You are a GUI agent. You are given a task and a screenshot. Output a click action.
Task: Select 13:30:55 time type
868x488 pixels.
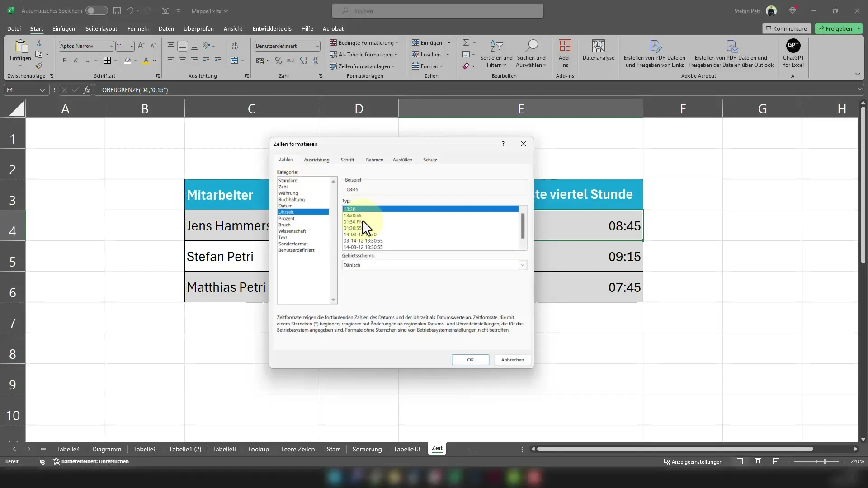[x=430, y=216]
